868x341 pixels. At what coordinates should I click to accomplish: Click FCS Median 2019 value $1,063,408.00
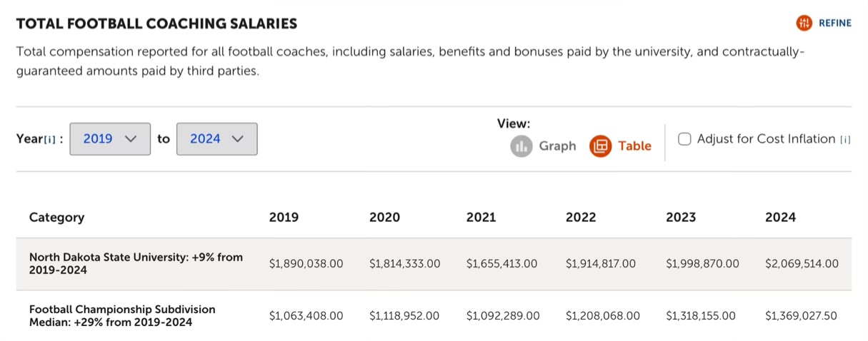pyautogui.click(x=306, y=316)
